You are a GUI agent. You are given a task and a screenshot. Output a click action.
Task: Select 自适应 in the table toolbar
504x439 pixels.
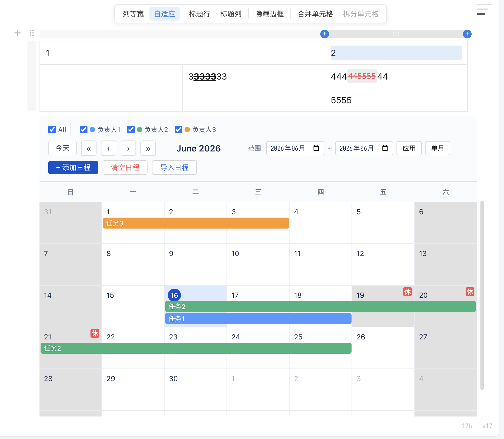point(165,14)
